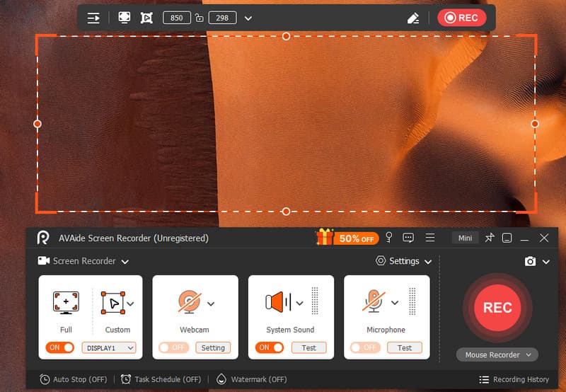Enable the Webcam toggle

173,347
